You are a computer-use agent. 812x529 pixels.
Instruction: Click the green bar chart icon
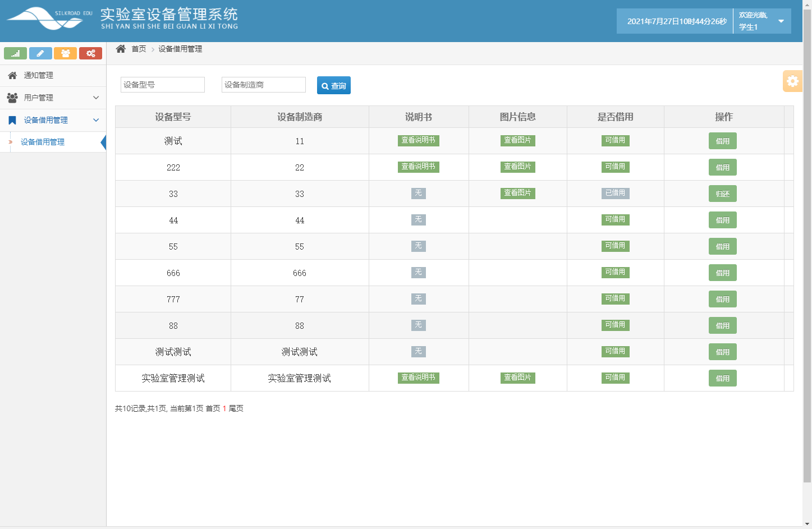(x=15, y=53)
